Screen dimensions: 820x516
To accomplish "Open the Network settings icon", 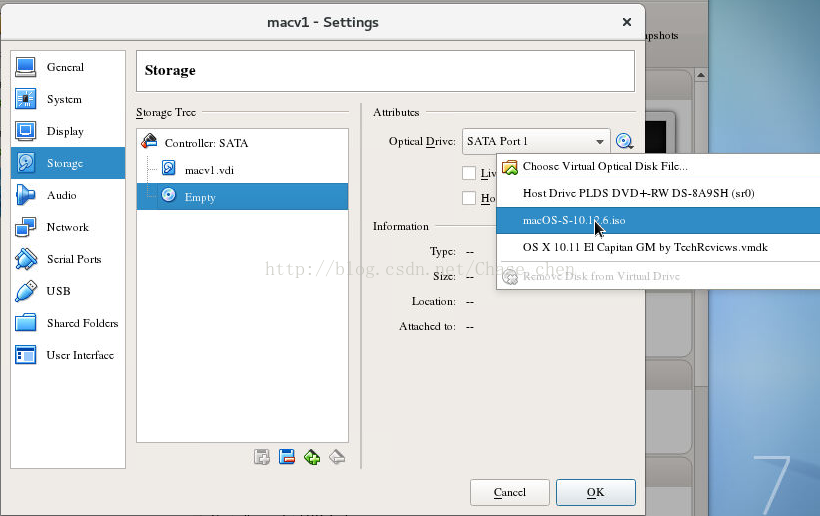I will pos(26,227).
